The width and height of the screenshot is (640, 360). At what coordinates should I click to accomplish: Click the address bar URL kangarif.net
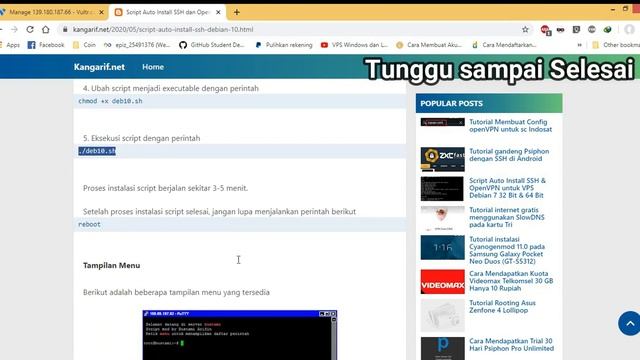163,29
